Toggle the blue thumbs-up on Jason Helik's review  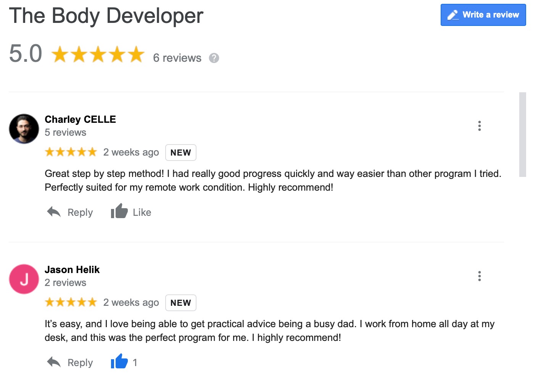tap(119, 361)
